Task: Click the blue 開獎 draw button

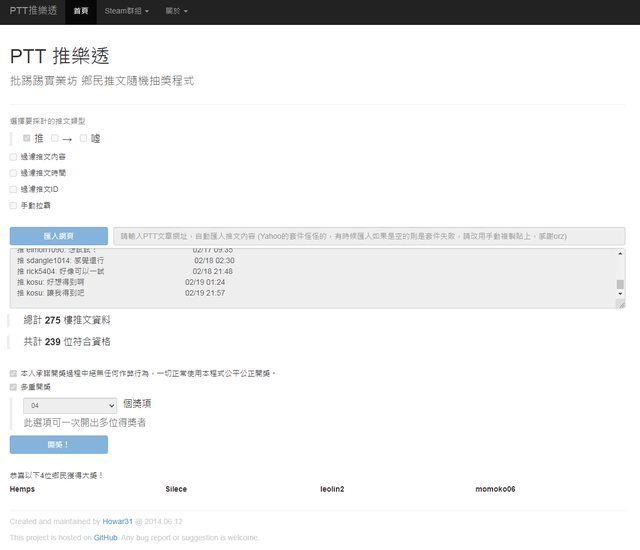Action: [x=58, y=444]
